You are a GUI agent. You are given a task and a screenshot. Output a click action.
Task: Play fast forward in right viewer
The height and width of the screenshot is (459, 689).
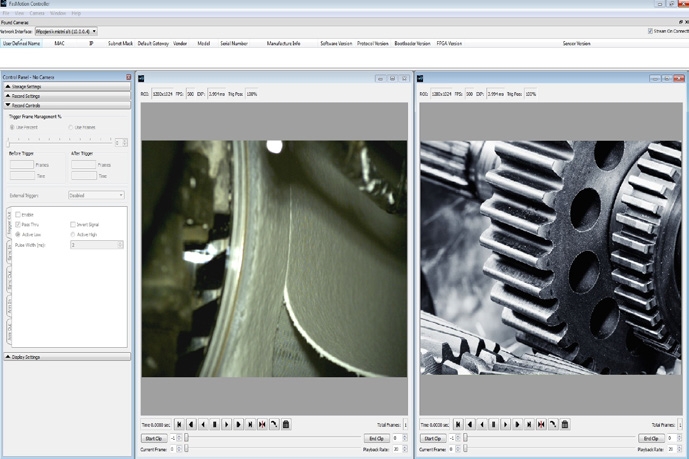[x=517, y=424]
